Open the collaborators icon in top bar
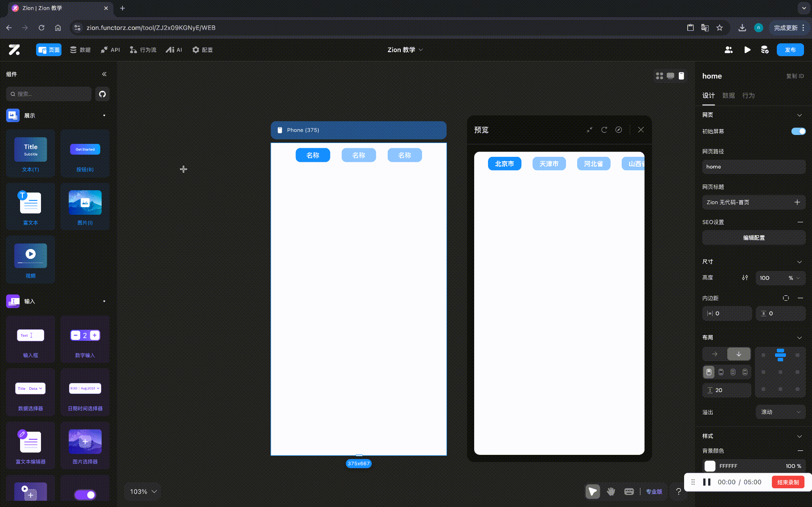The image size is (812, 507). point(729,50)
